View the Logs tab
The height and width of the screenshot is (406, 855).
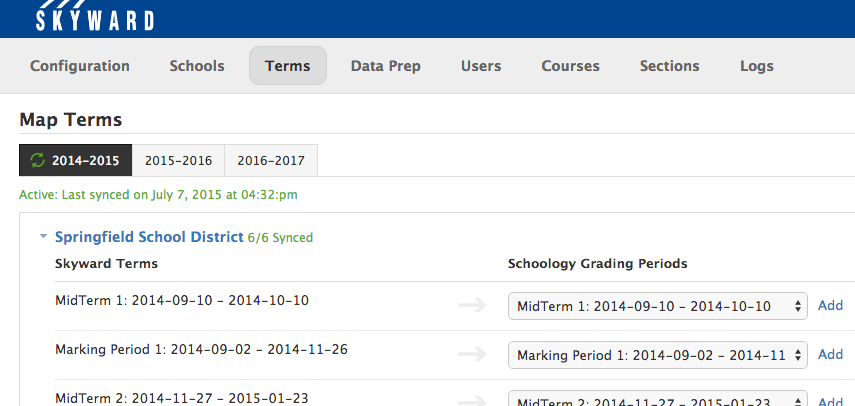pyautogui.click(x=756, y=66)
